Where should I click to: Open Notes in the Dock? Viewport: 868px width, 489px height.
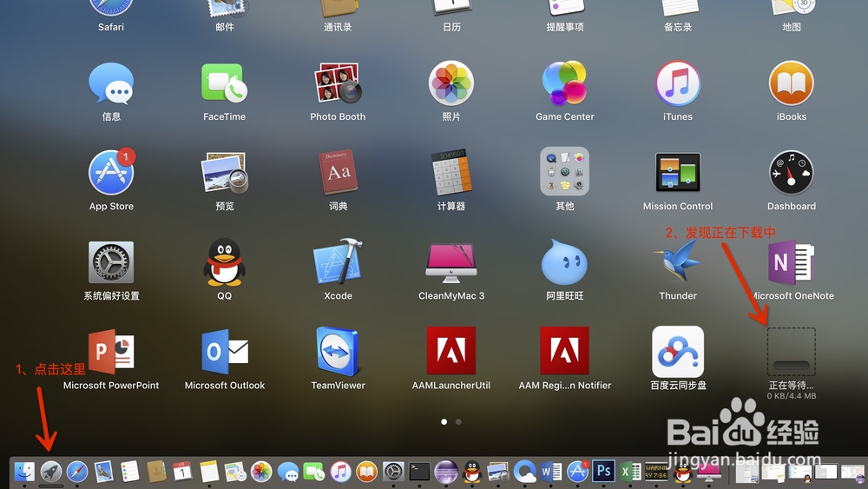click(209, 472)
